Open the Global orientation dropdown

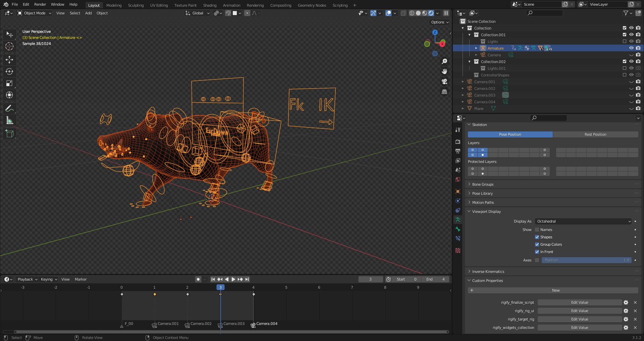(198, 13)
